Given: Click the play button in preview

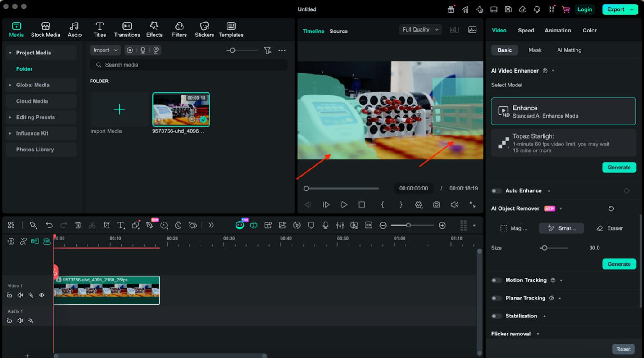Looking at the screenshot, I should [344, 204].
